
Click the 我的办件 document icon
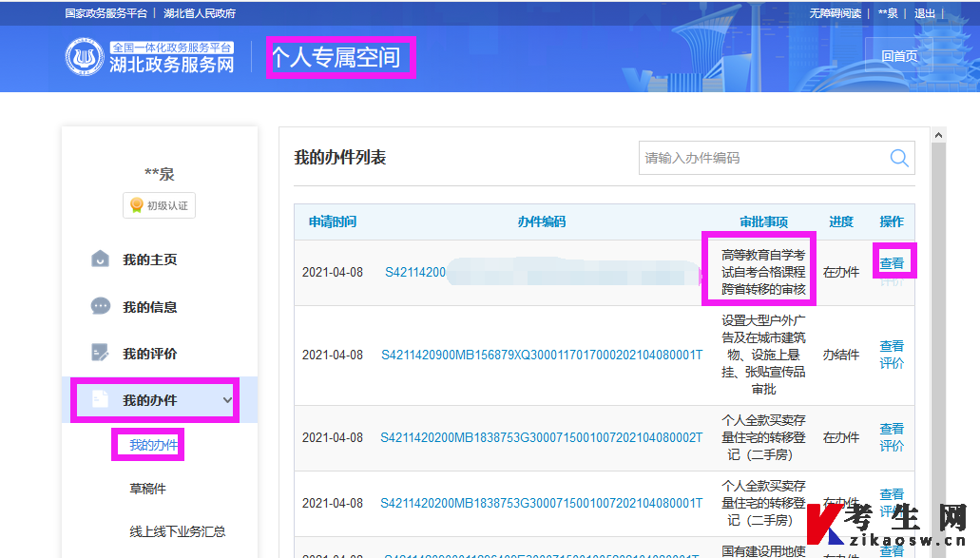coord(100,399)
